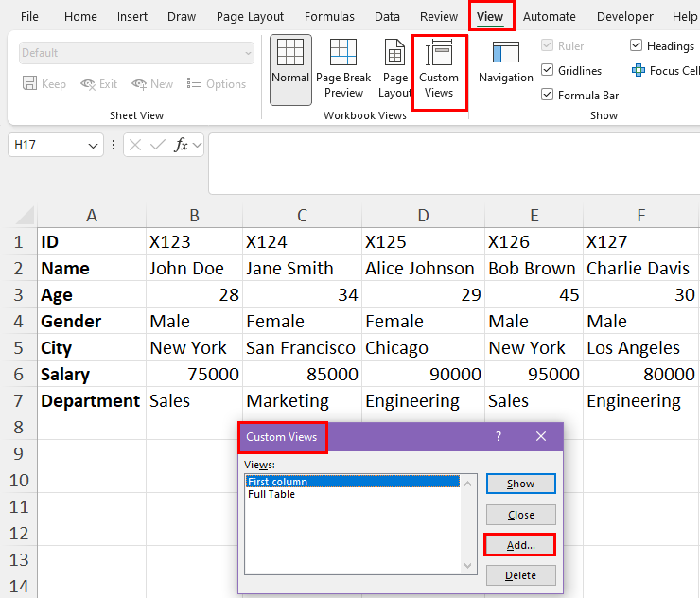Select cell with San Francisco
The image size is (700, 598).
303,347
